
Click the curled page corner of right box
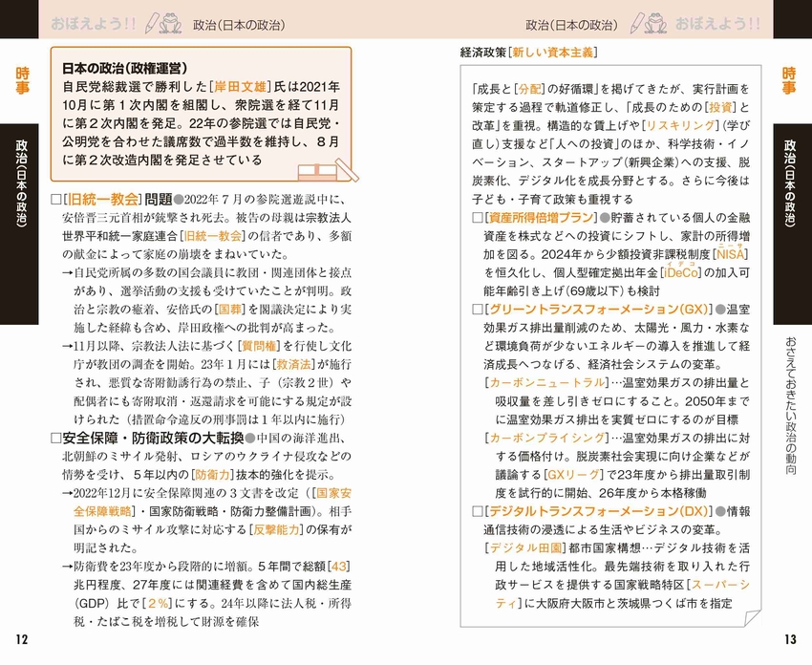pos(752,618)
